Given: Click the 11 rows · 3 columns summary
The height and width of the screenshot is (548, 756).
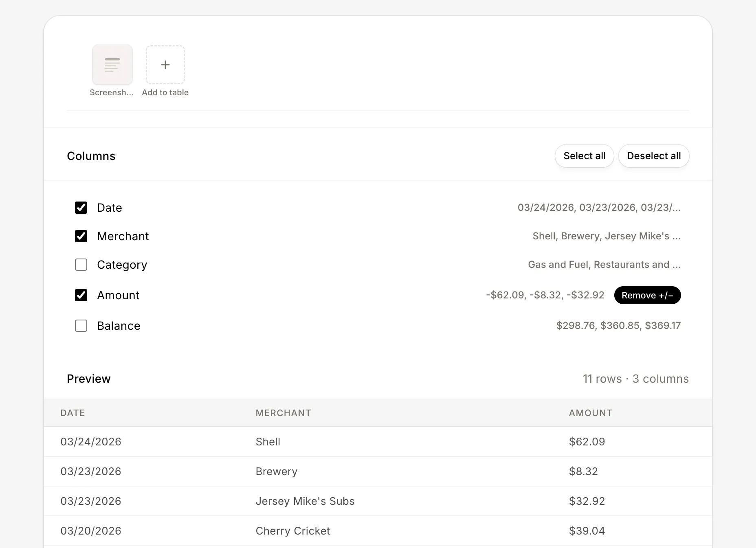Looking at the screenshot, I should 635,379.
